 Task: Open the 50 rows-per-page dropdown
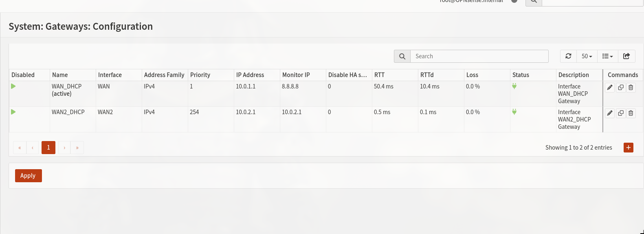point(587,56)
